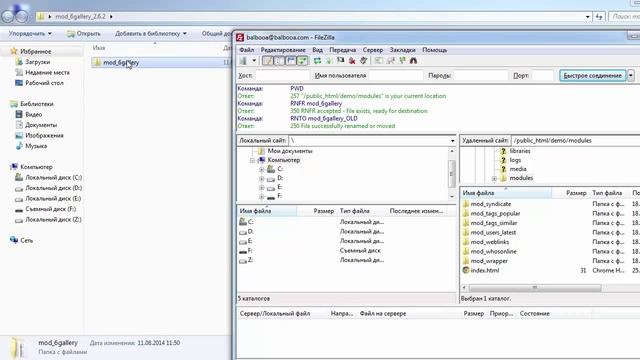Open the Закладки menu
The image size is (640, 360).
coord(402,50)
